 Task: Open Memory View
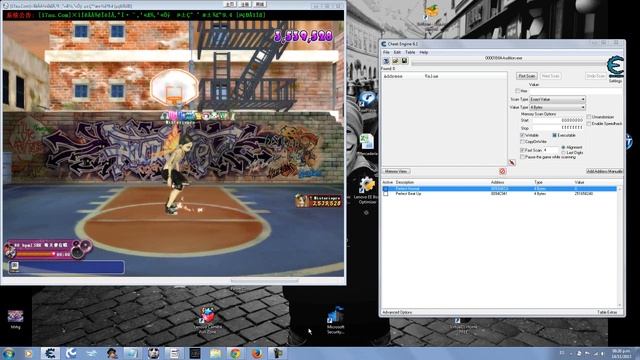click(396, 171)
